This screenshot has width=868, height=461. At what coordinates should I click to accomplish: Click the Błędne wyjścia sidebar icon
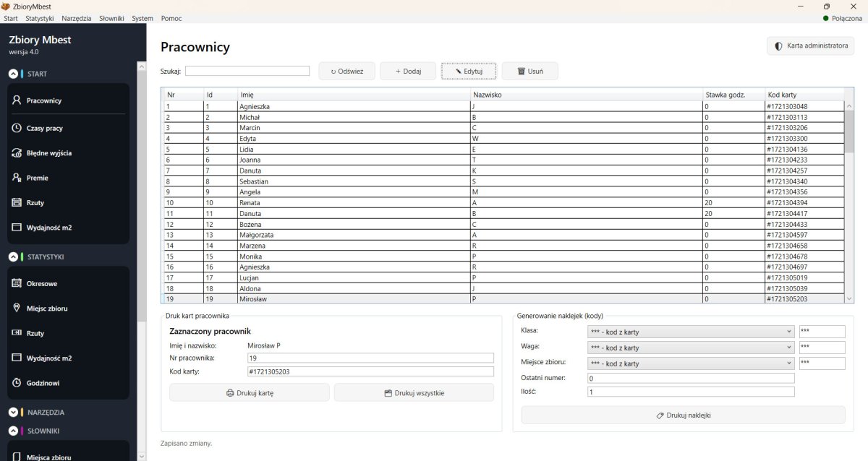coord(17,153)
